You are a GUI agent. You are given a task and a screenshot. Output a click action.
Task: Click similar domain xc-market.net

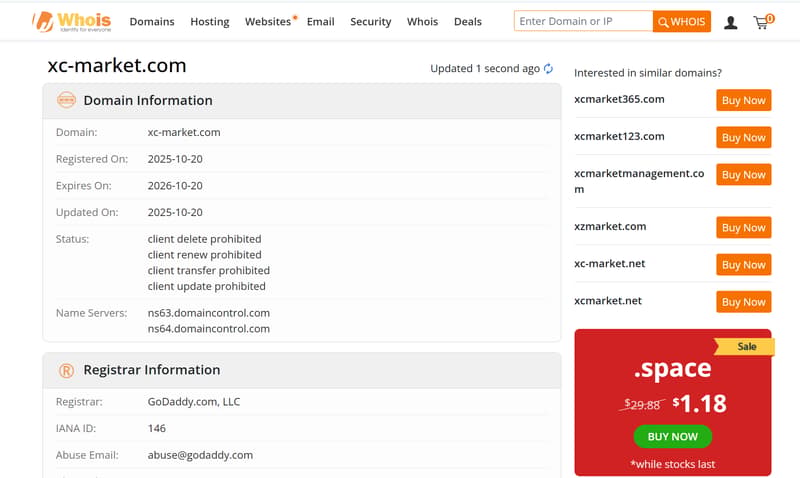click(x=610, y=263)
